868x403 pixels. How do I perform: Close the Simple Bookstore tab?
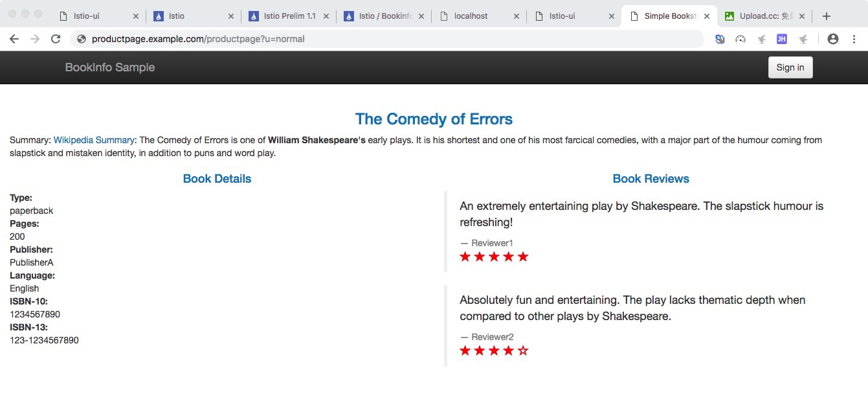click(x=706, y=16)
